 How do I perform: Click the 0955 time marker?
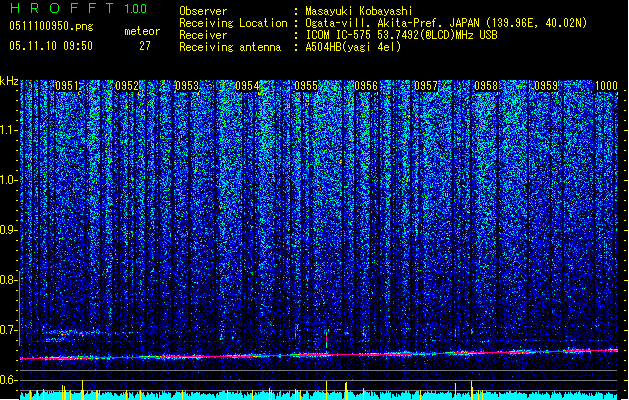tap(306, 86)
